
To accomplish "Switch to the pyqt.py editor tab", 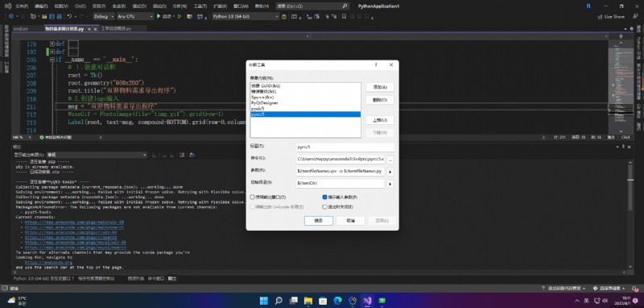I will [21, 29].
